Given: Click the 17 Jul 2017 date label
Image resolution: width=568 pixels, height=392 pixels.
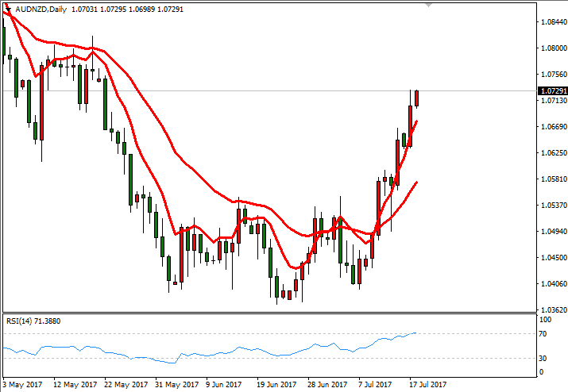Looking at the screenshot, I should tap(428, 384).
